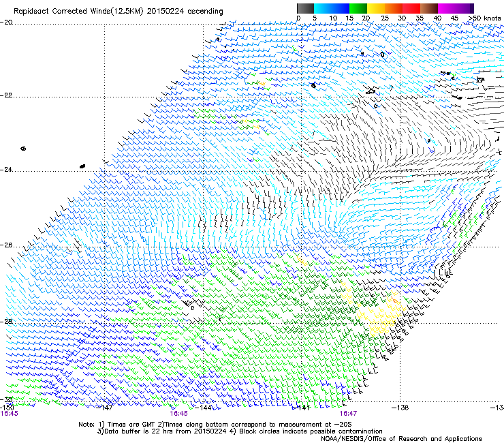This screenshot has width=504, height=443.
Task: Click the '40' label under the color bar
Action: (437, 18)
